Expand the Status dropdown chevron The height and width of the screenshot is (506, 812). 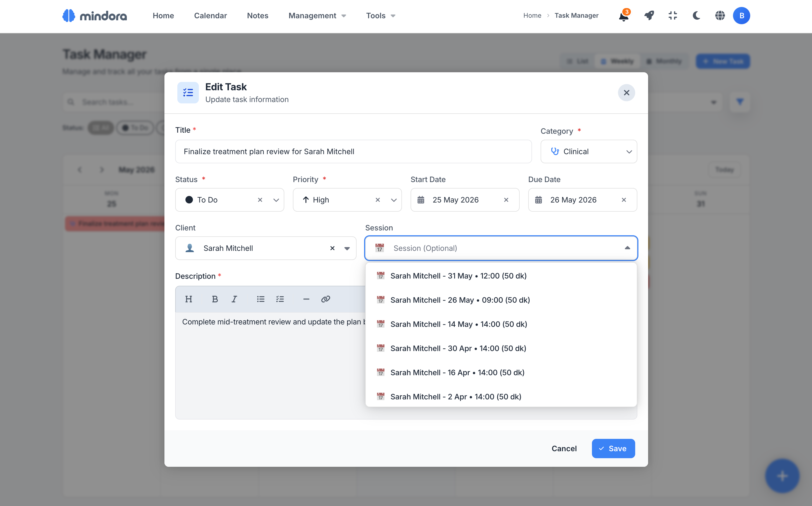click(276, 200)
